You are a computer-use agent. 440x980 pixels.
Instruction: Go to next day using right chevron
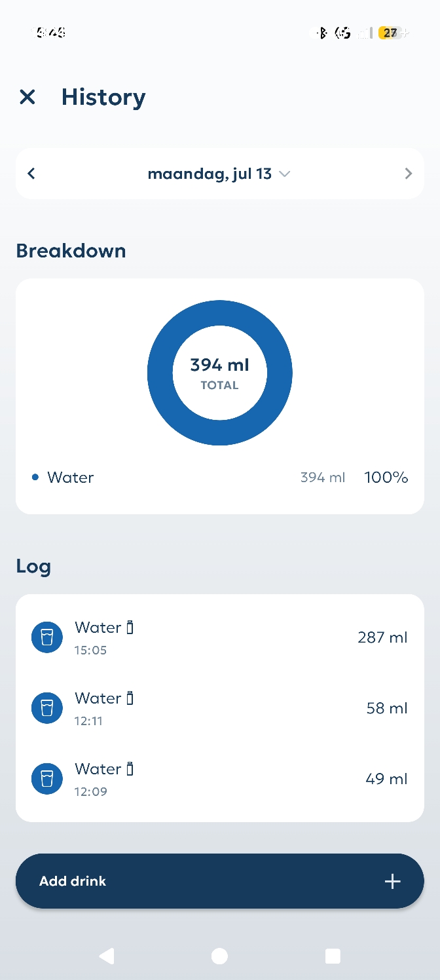(409, 174)
